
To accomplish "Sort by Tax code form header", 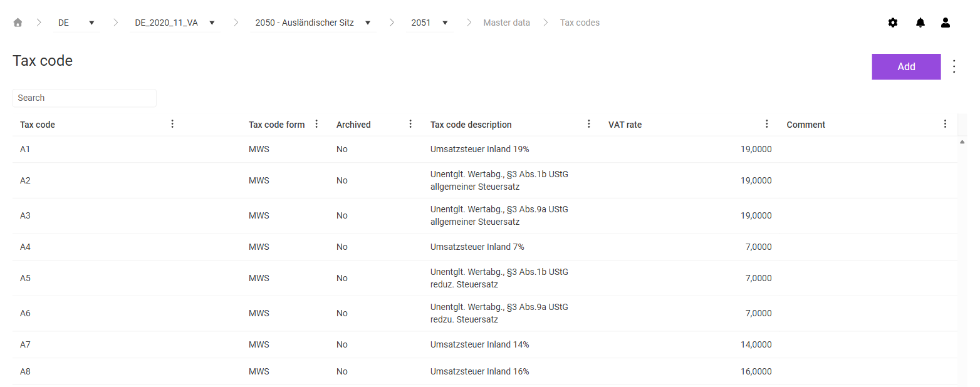I will click(277, 125).
